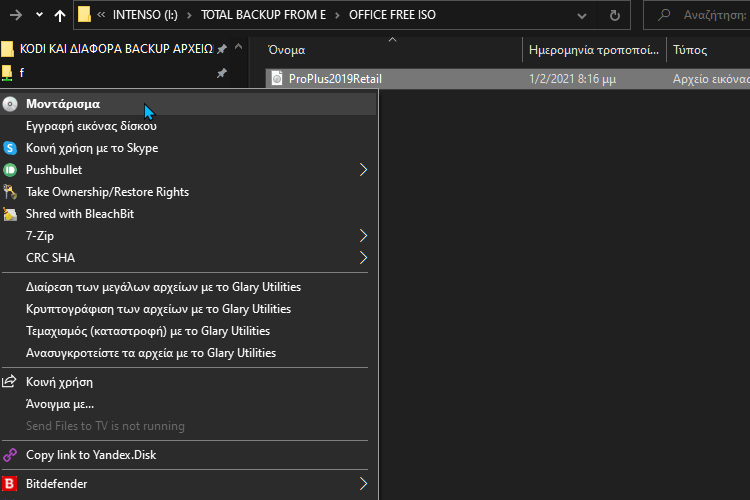Select Τεμαχισμός (καταστροφή) με το Glary Utilities
Image resolution: width=750 pixels, height=500 pixels.
click(188, 331)
